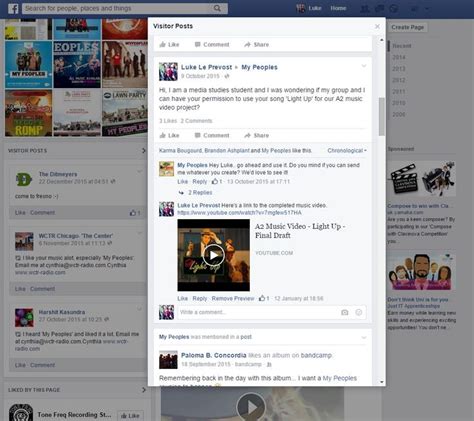474x421 pixels.
Task: Click Luke's profile picture on the post
Action: coord(168,71)
